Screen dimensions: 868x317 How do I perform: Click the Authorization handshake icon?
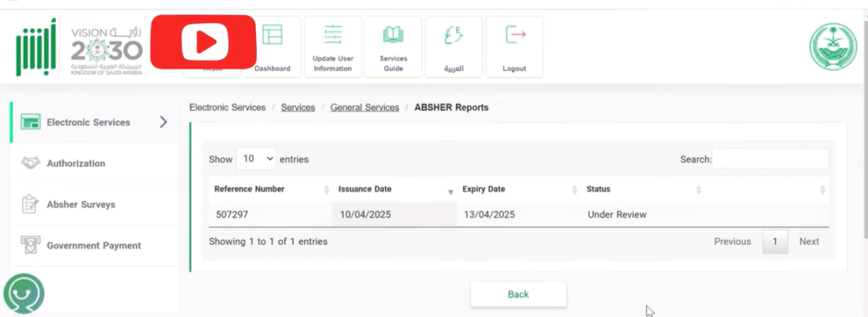31,164
